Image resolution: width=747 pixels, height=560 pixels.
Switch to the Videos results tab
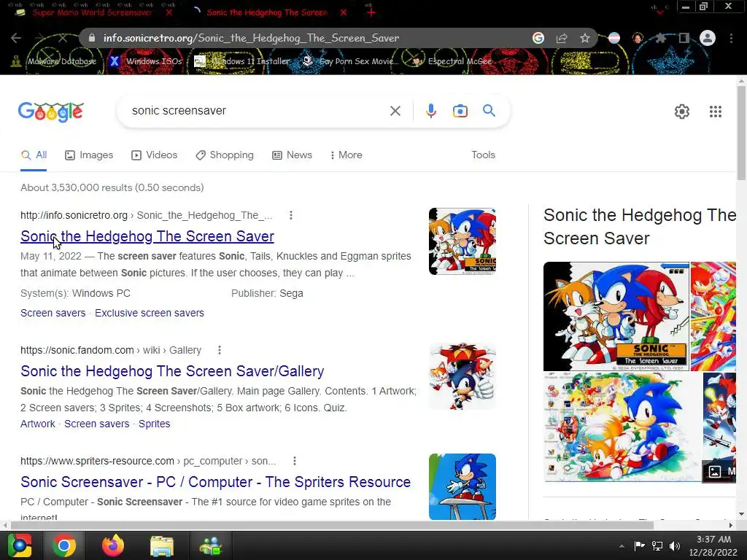pyautogui.click(x=155, y=155)
